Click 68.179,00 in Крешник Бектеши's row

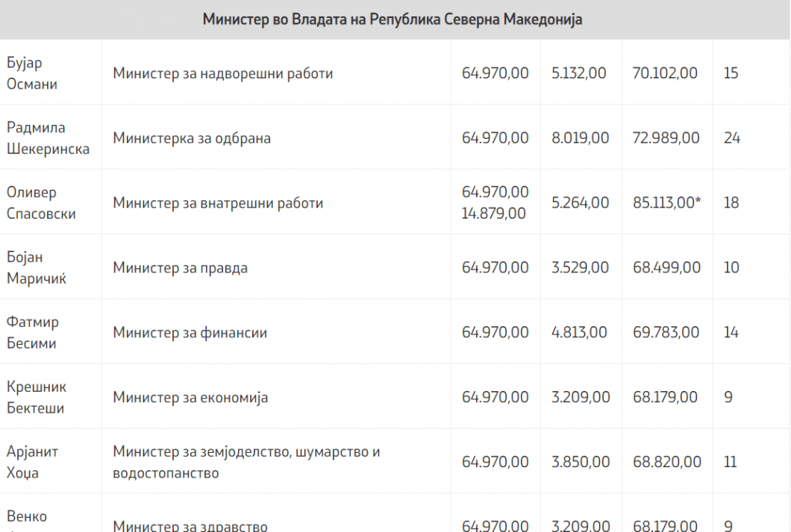tap(665, 397)
